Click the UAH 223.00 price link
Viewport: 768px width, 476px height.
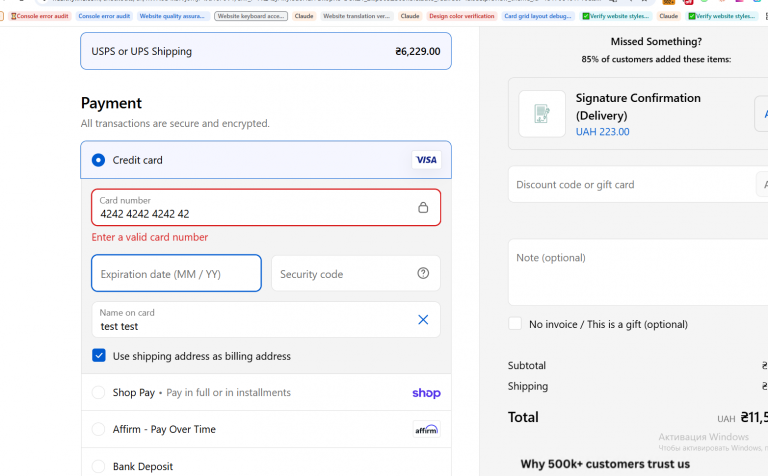[602, 132]
